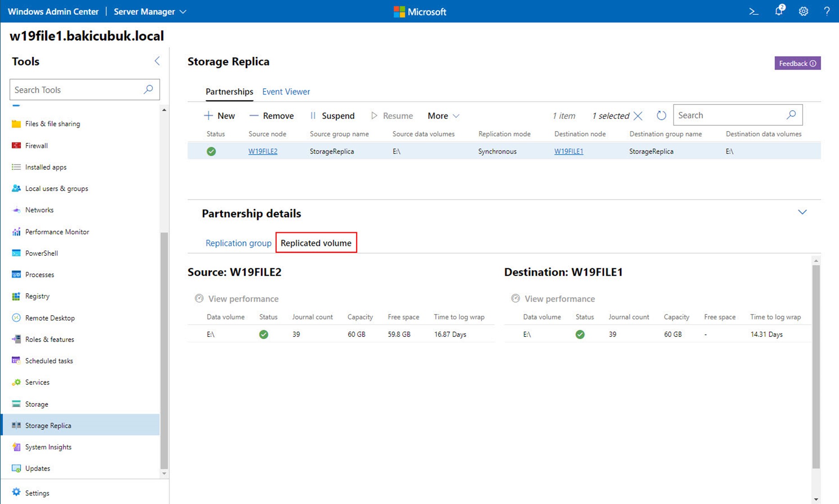Sort by Replication mode column header
Screen dimensions: 839x504
click(x=504, y=134)
